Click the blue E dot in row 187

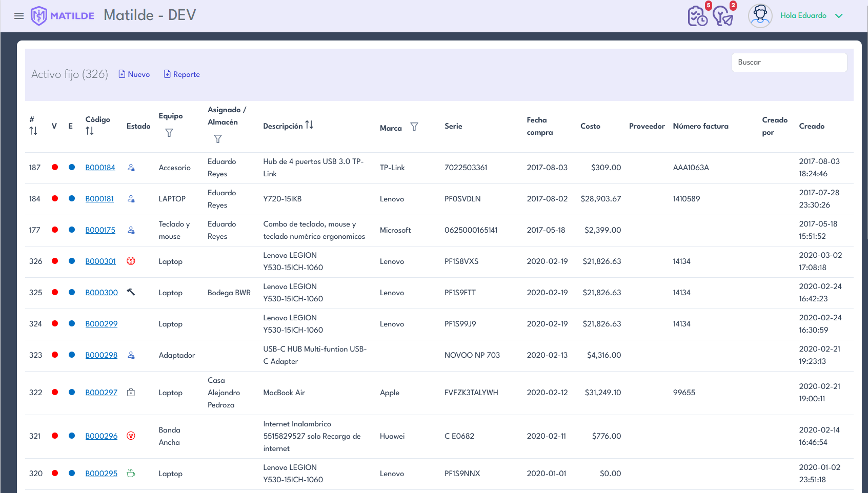pyautogui.click(x=72, y=167)
